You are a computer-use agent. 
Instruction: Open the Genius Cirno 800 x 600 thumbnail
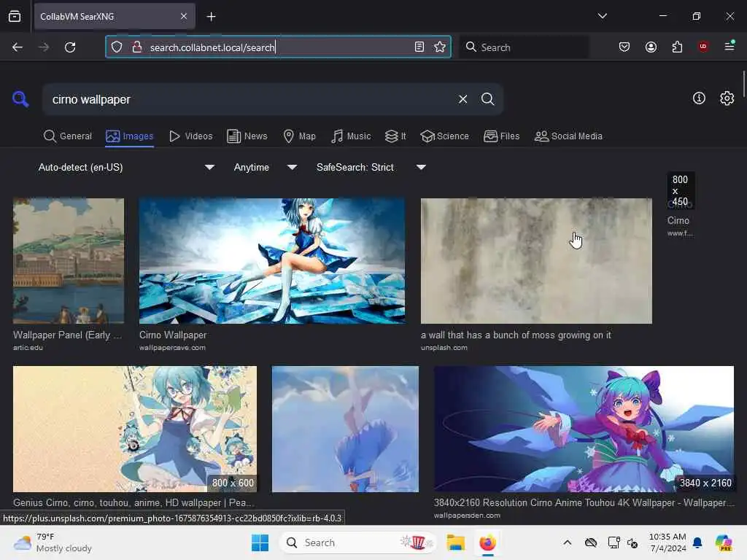pyautogui.click(x=135, y=429)
